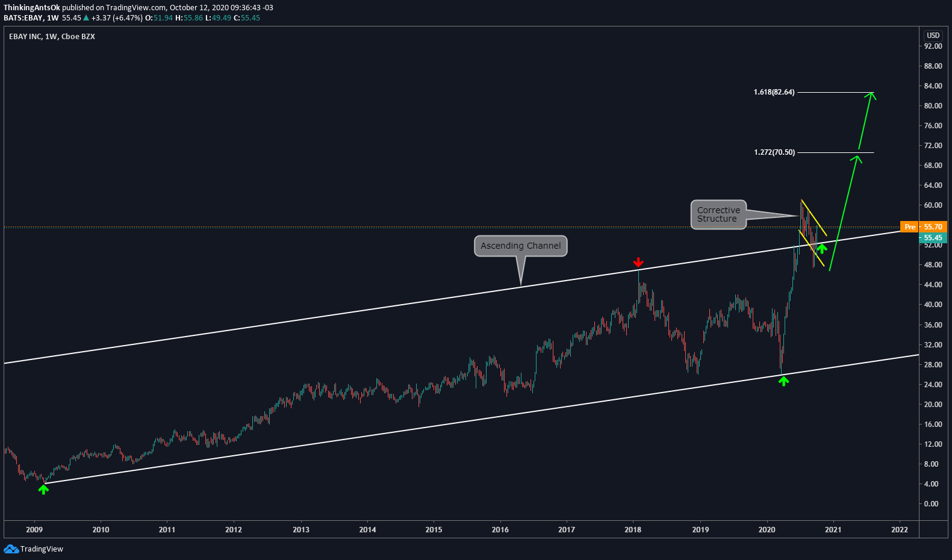Click the +3.37 (+6.47%) change value
Image resolution: width=952 pixels, height=560 pixels.
[117, 18]
